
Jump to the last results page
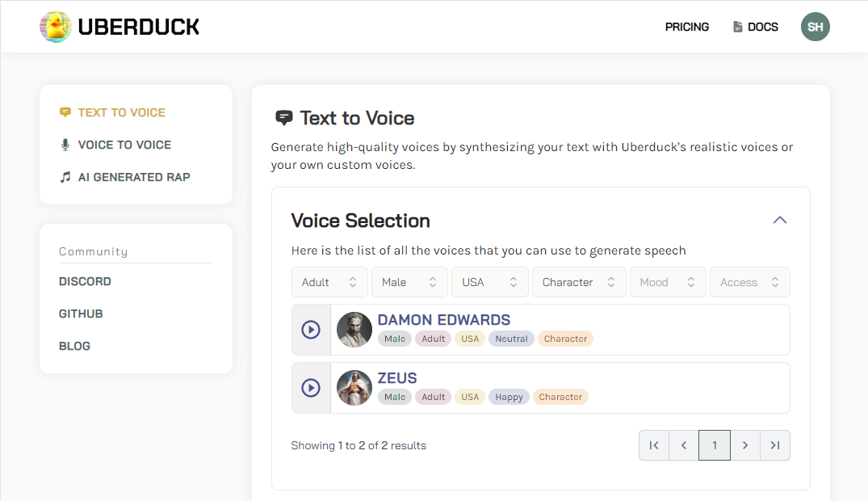775,445
